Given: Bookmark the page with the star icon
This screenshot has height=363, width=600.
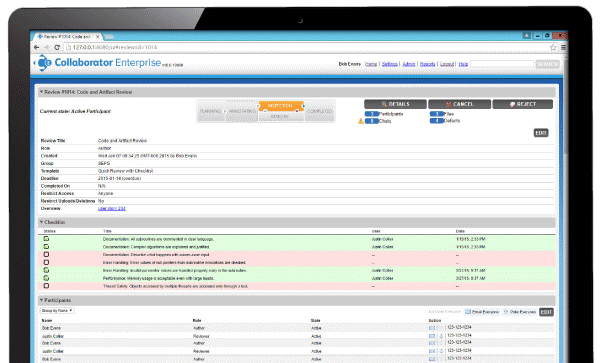Looking at the screenshot, I should (553, 47).
